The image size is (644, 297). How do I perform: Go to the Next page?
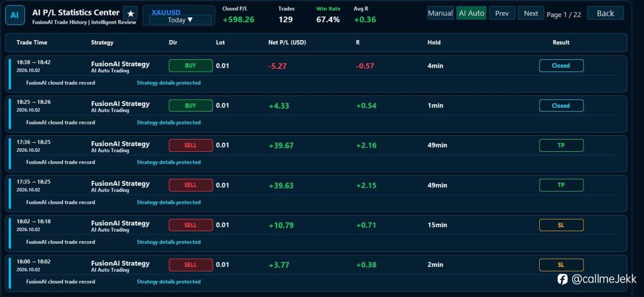click(531, 13)
